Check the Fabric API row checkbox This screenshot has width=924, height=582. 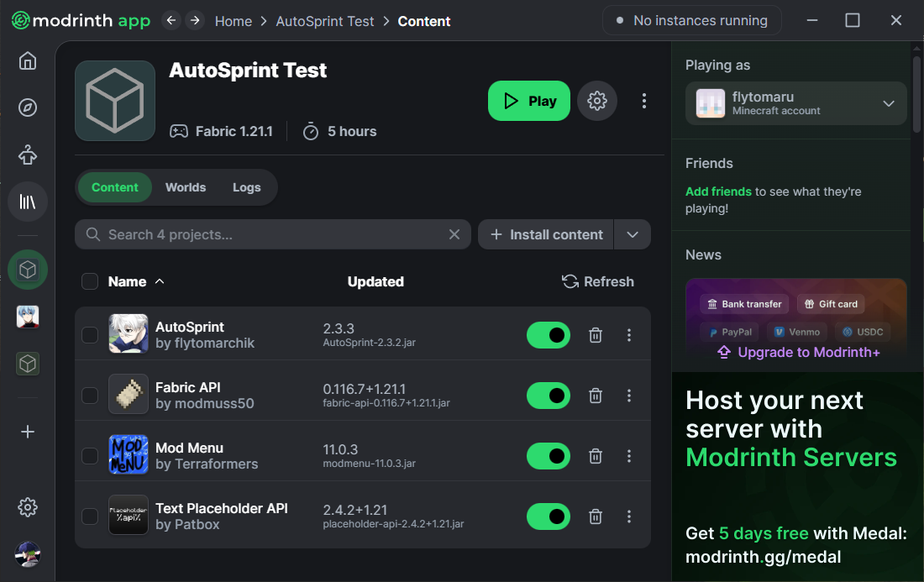90,396
